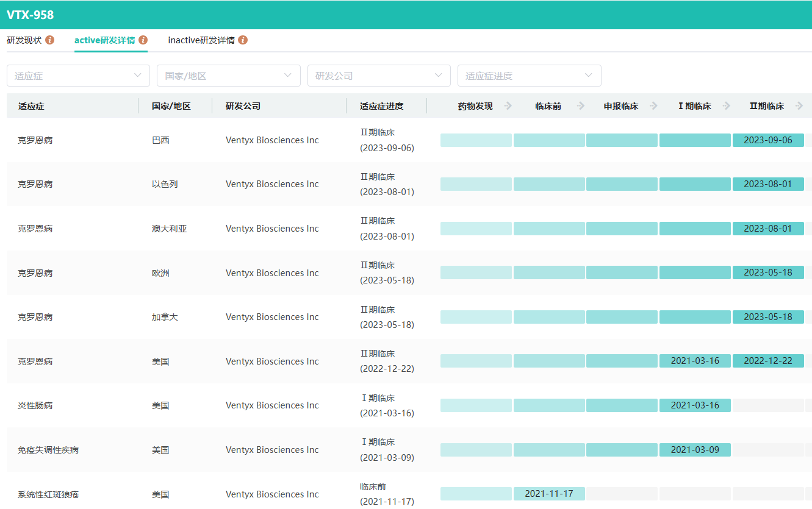Expand the 国家/地区 filter dropdown
This screenshot has height=509, width=812.
[228, 76]
